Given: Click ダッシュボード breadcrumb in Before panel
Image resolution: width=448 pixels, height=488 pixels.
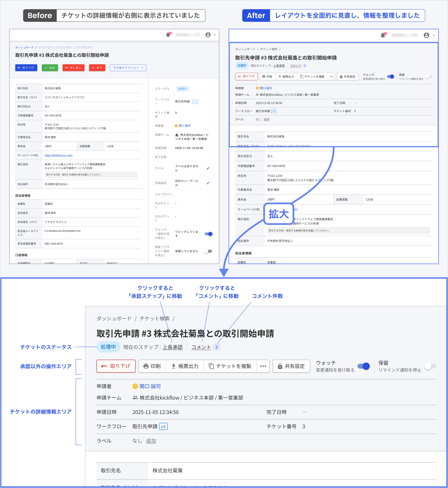Looking at the screenshot, I should (x=24, y=48).
